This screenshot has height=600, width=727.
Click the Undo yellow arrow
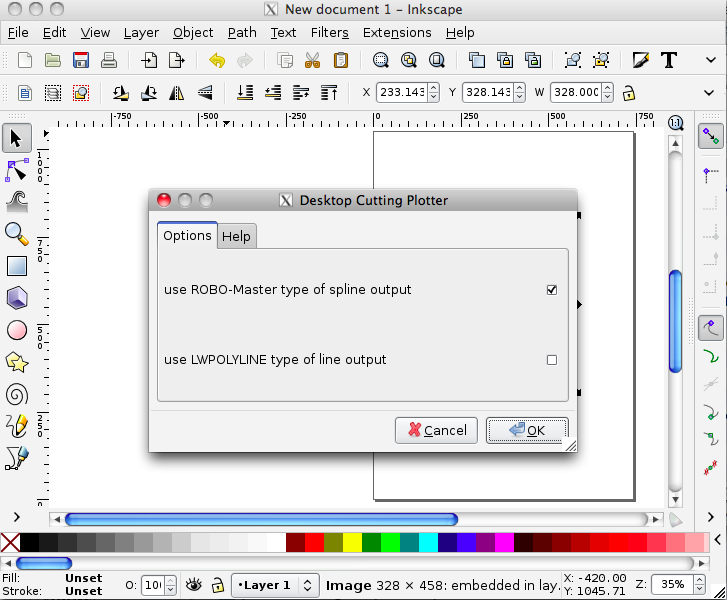(x=217, y=60)
